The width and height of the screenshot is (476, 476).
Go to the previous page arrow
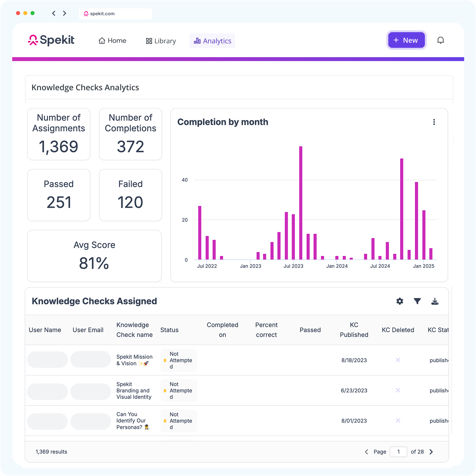(366, 452)
